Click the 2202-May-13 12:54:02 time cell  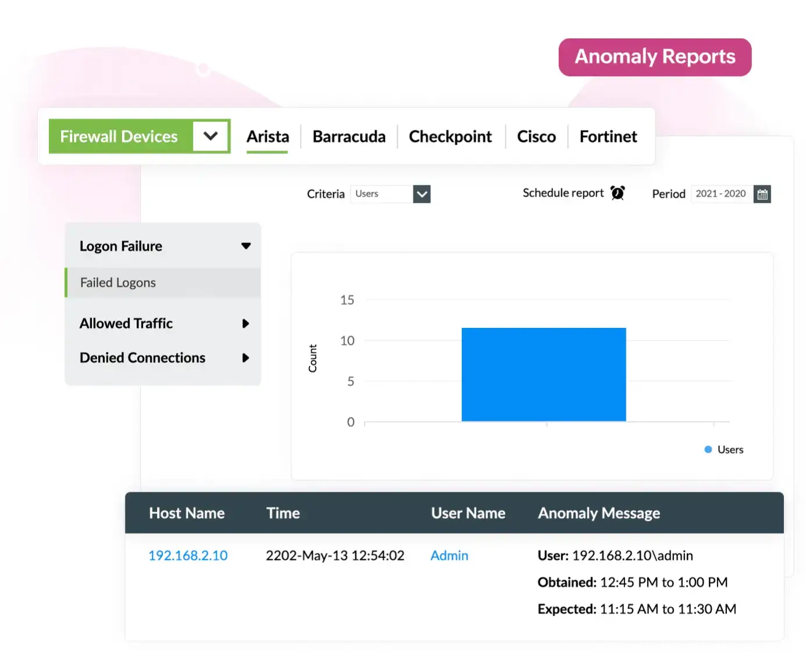pos(335,556)
